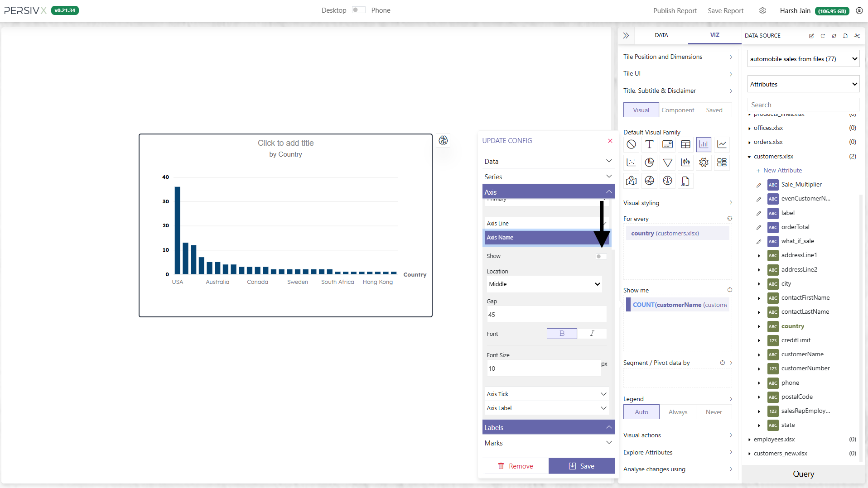Open the Attributes dropdown
This screenshot has width=868, height=488.
803,84
